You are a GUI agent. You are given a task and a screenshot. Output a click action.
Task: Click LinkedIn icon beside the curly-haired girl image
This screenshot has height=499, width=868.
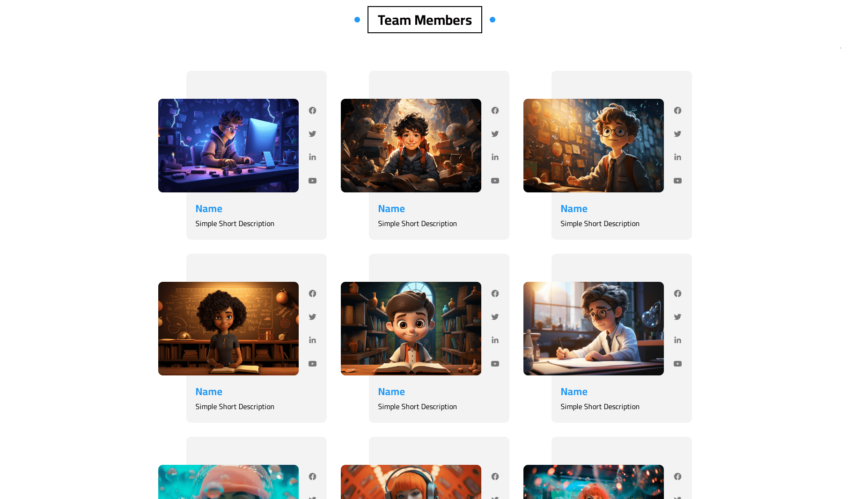tap(312, 340)
